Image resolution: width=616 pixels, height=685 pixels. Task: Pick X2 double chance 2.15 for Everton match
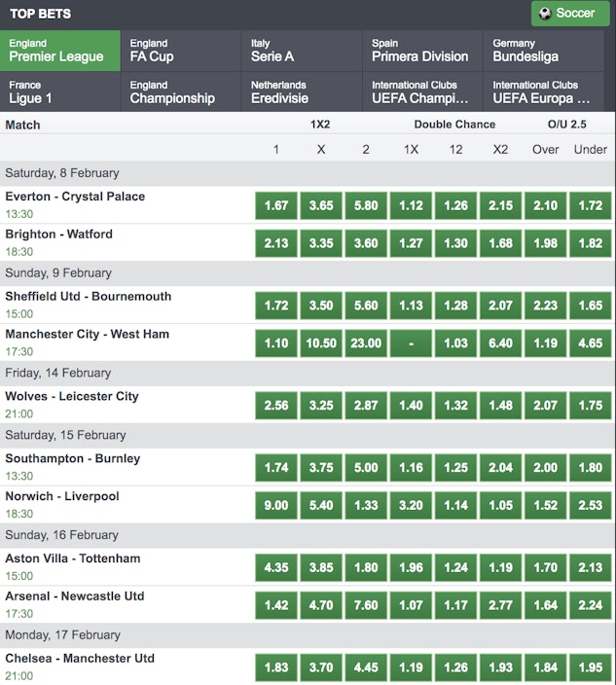point(501,205)
